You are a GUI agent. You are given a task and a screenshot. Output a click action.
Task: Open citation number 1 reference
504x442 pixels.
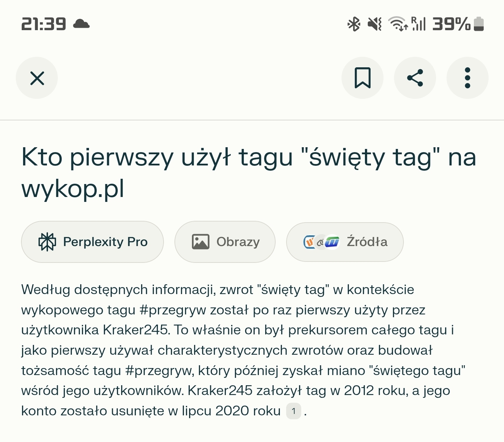294,411
